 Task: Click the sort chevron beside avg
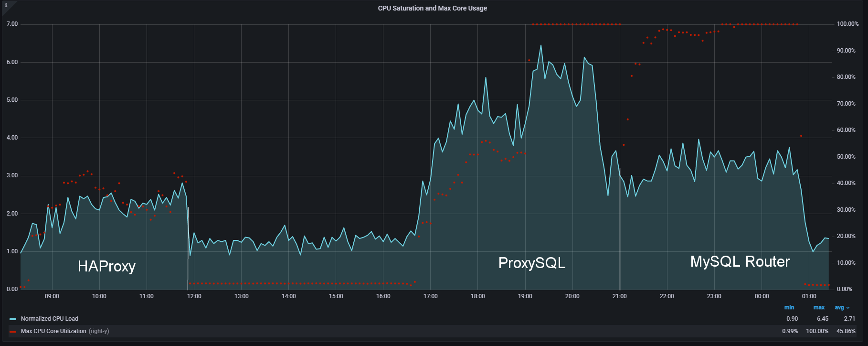(848, 308)
